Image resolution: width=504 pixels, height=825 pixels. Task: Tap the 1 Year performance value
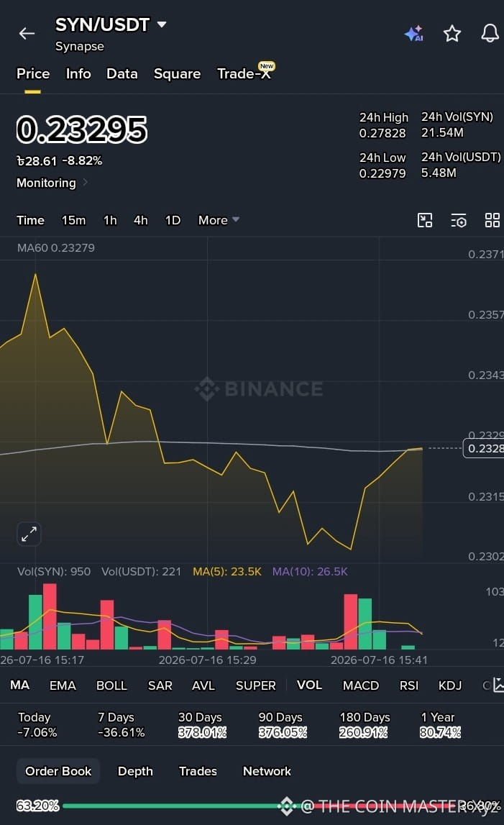[440, 732]
